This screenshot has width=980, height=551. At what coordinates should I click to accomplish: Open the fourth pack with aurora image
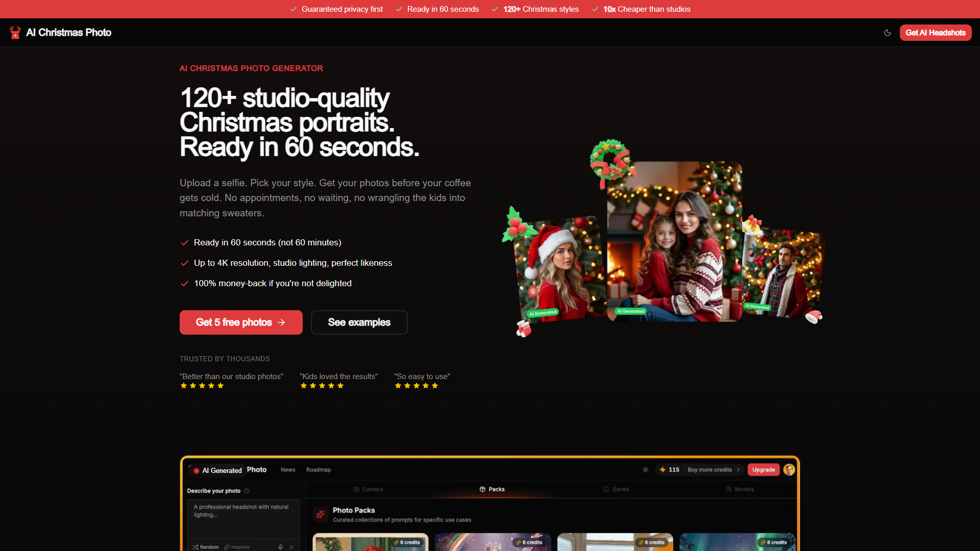click(x=737, y=542)
